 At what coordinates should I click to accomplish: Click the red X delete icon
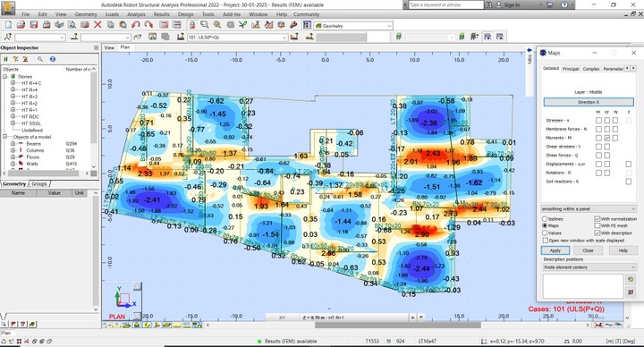coord(97,25)
